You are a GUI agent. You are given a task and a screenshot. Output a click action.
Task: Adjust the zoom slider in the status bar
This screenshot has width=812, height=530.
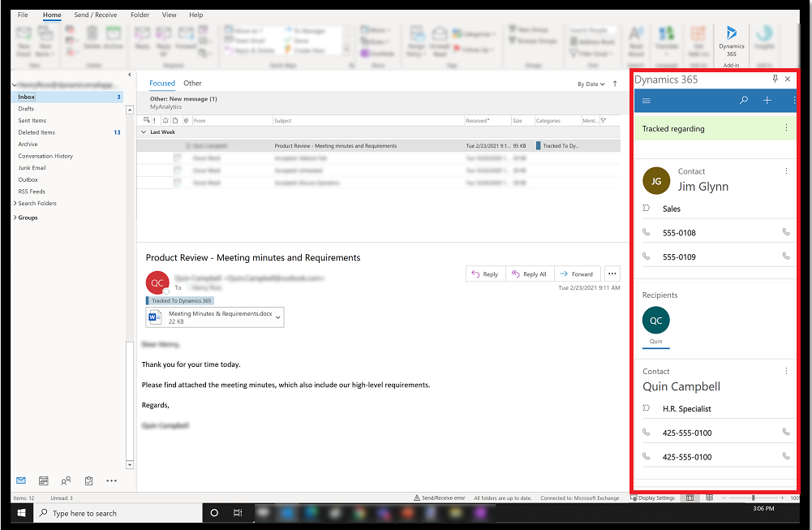point(755,498)
